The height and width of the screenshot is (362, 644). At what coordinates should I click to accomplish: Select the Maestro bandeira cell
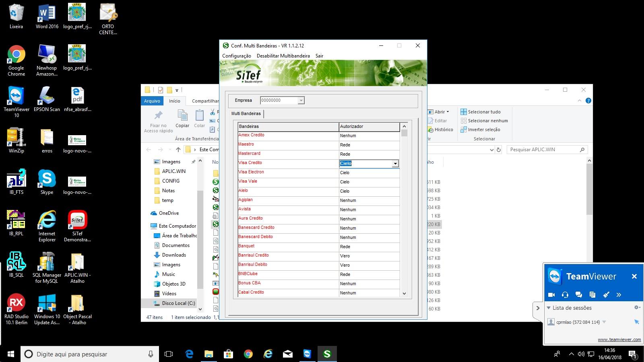point(288,145)
